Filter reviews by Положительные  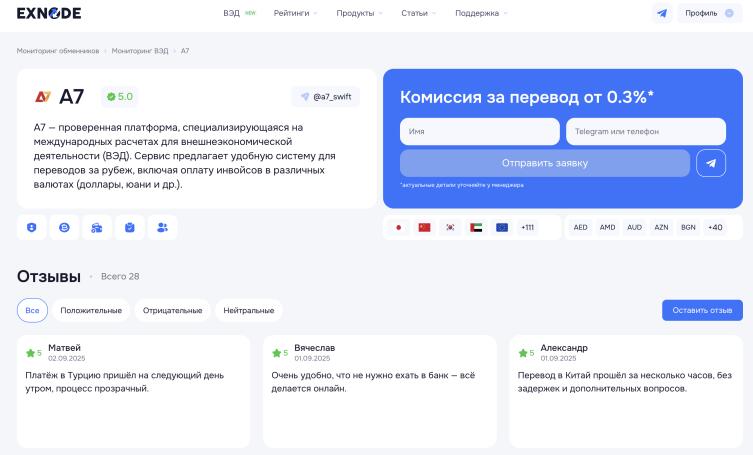click(91, 310)
